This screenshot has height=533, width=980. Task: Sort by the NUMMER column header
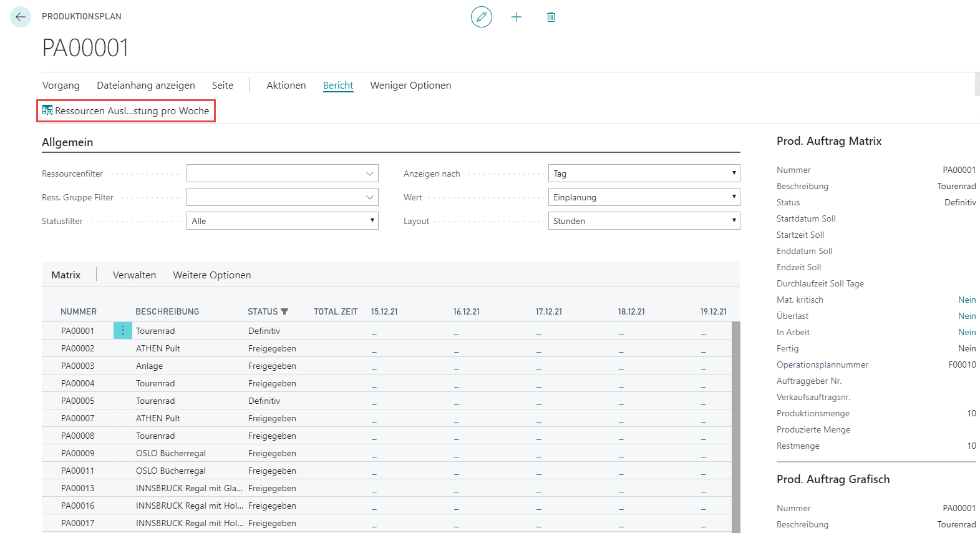point(79,311)
